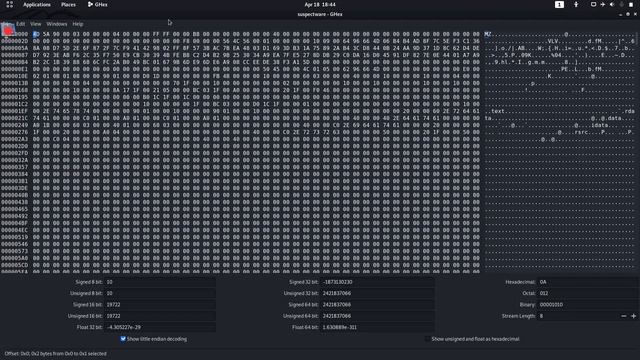The height and width of the screenshot is (360, 640).
Task: Decrease Stream Length with minus button
Action: (x=624, y=316)
